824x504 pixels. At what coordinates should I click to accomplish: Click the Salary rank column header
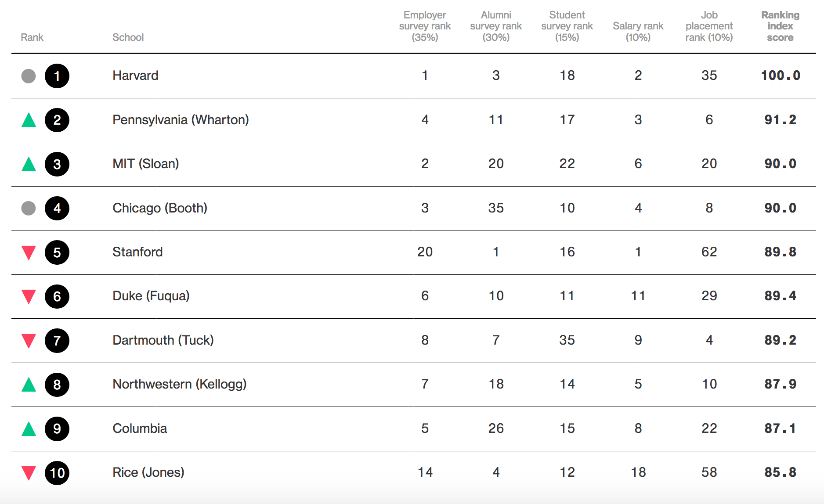tap(638, 32)
